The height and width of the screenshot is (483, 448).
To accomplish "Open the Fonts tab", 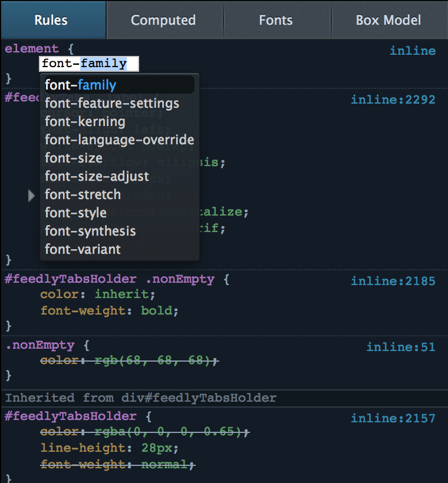I will [276, 20].
